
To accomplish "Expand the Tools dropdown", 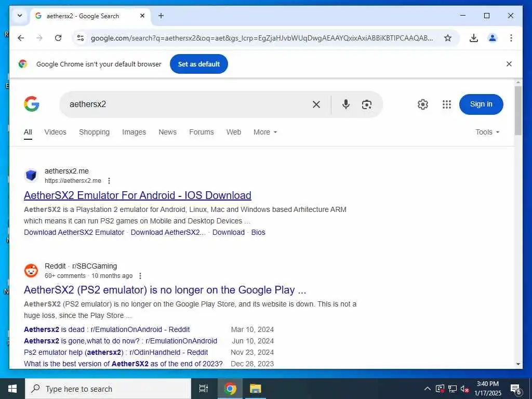I will [487, 132].
